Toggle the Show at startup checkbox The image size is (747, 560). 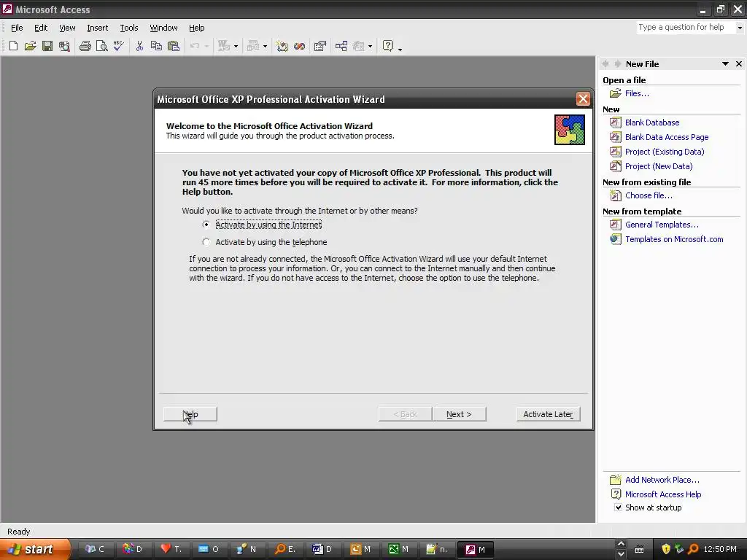[618, 507]
